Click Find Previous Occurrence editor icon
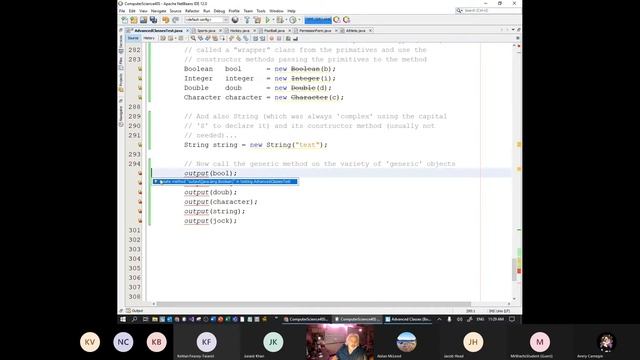This screenshot has height=360, width=640. [200, 38]
